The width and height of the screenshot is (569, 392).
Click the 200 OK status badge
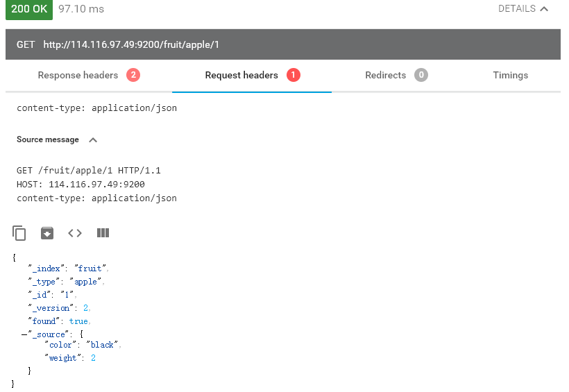[x=28, y=9]
